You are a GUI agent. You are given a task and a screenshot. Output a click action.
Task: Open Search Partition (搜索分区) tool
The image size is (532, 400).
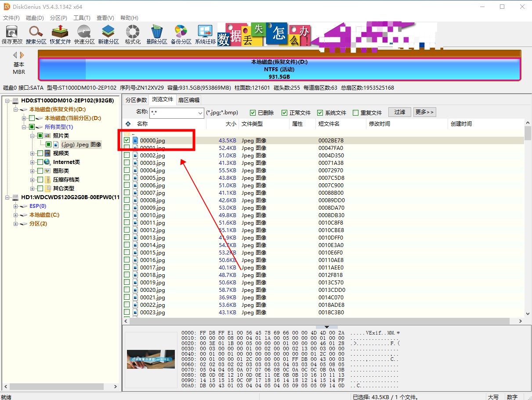36,35
